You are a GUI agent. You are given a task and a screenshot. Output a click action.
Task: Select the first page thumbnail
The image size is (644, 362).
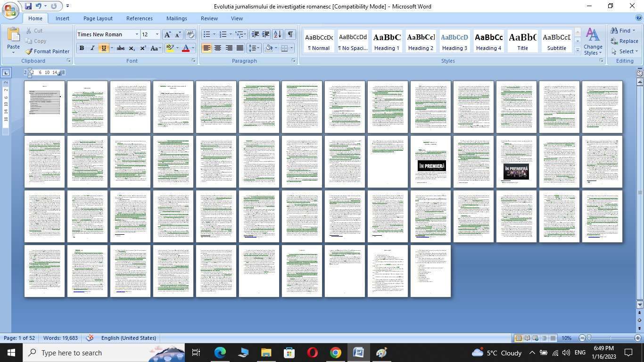(x=44, y=107)
